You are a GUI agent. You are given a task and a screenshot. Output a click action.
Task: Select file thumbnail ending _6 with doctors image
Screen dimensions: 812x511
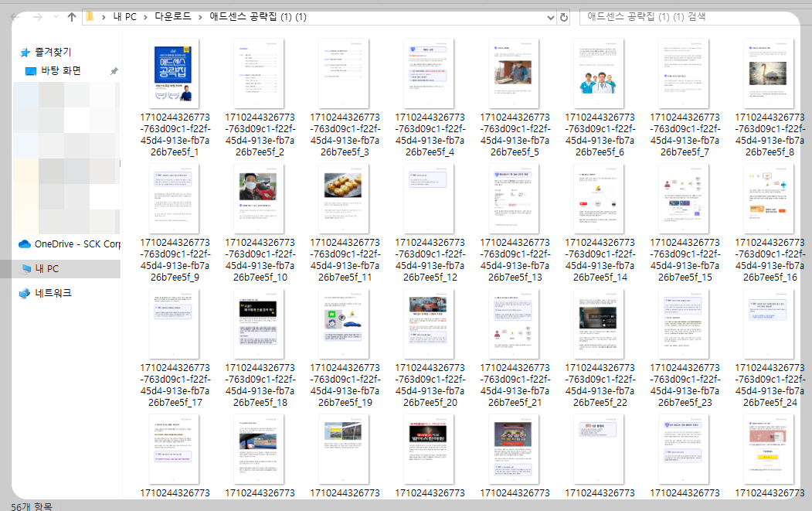pos(599,73)
